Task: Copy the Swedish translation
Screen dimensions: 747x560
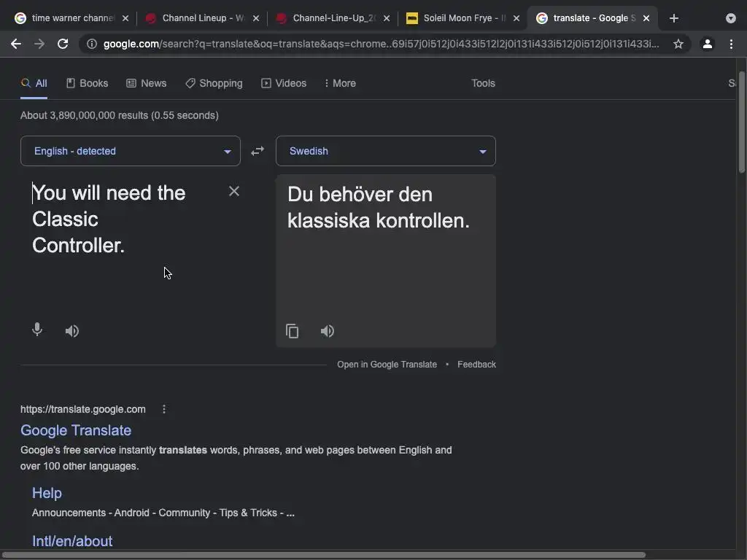Action: [x=292, y=330]
